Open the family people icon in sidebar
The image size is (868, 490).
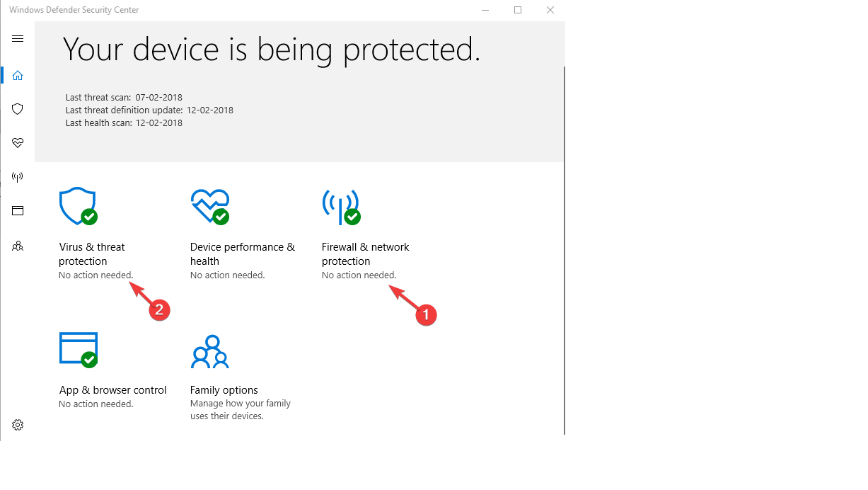click(x=18, y=246)
